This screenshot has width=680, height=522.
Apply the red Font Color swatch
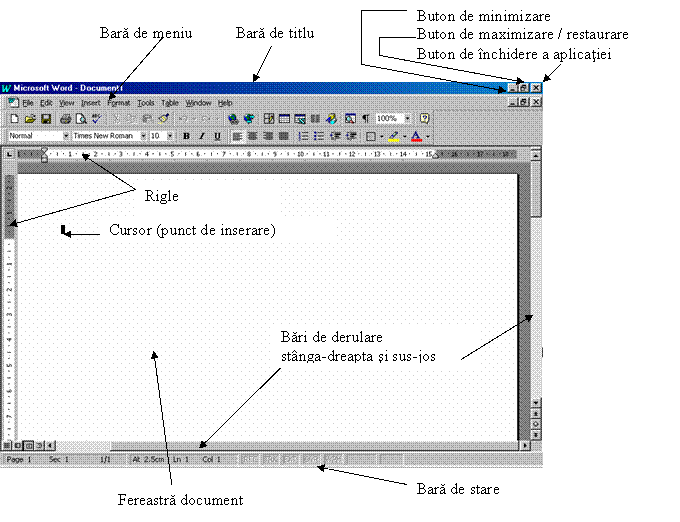(417, 135)
